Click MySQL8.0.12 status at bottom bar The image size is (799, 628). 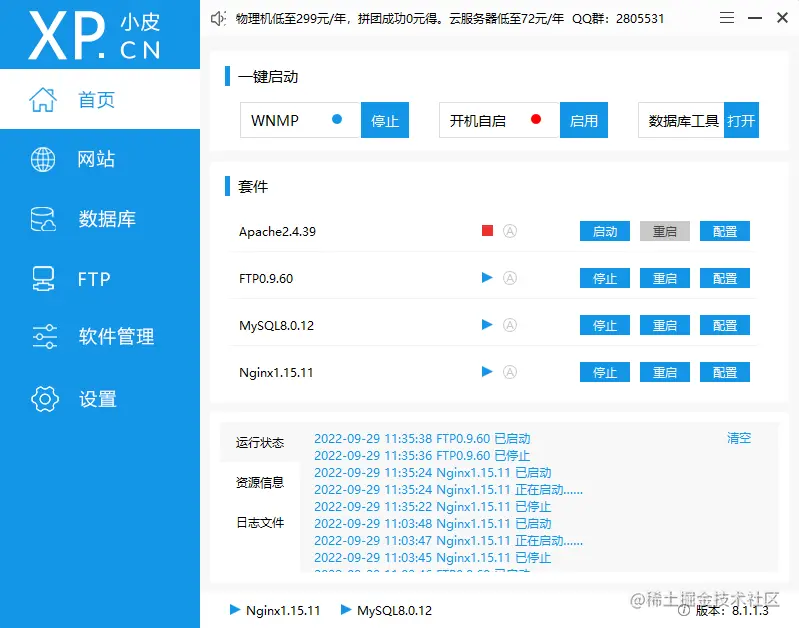pos(386,610)
